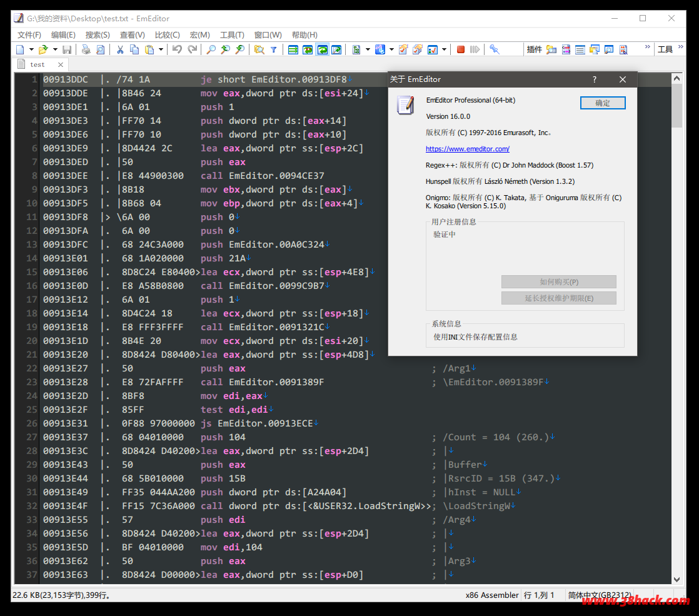Open the 查看(V) menu
The image size is (699, 616).
(x=133, y=35)
